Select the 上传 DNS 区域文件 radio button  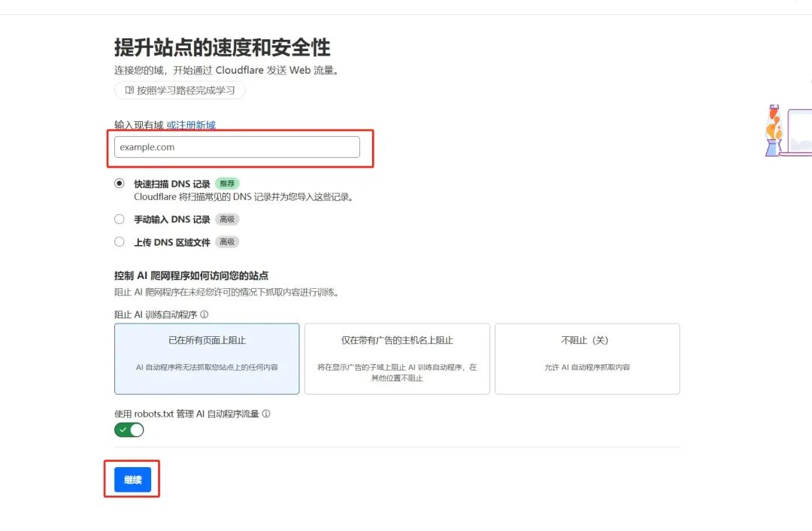(x=120, y=242)
